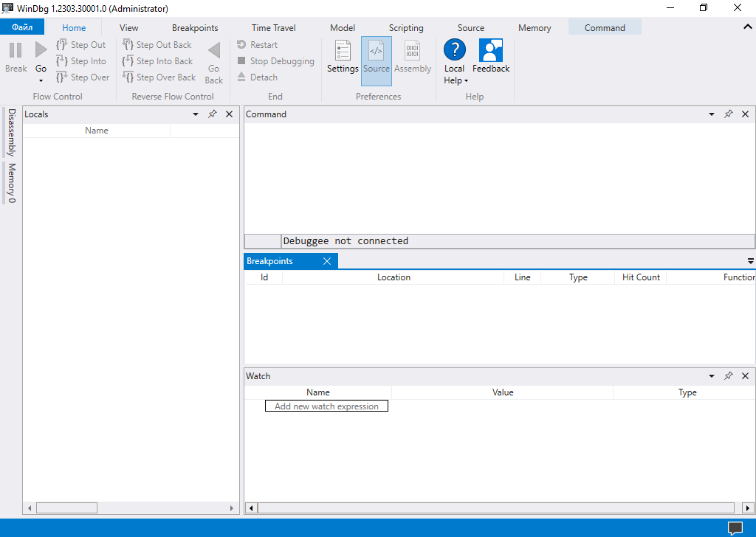The image size is (756, 537).
Task: Click the Restart icon
Action: tap(241, 45)
